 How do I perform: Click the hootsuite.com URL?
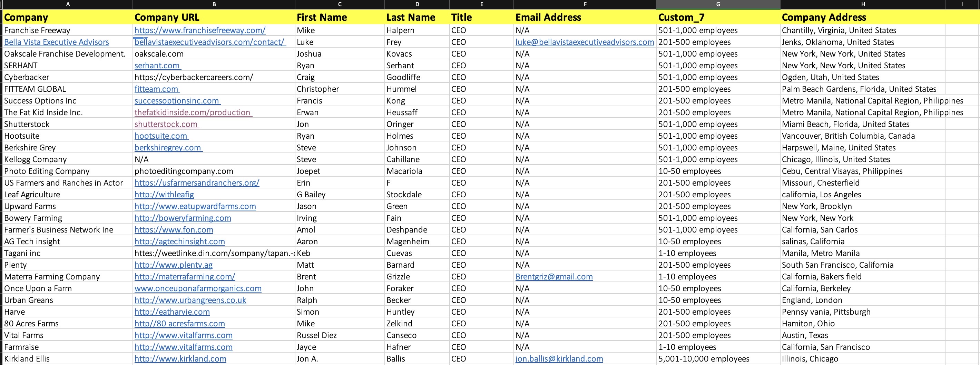tap(160, 136)
